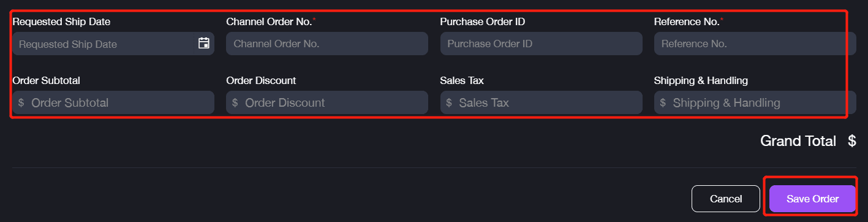Click the dollar sign in Order Discount
Screen dimensions: 868x222
[235, 102]
